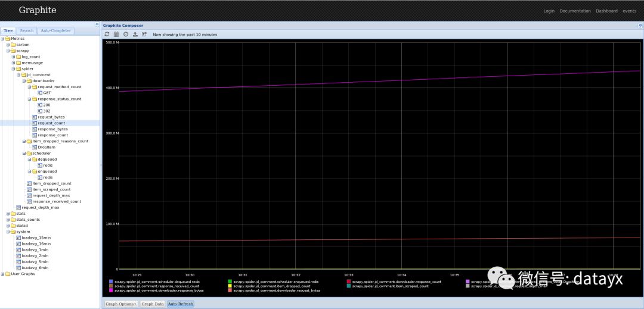The height and width of the screenshot is (309, 644).
Task: Collapse the response_status_count folder
Action: point(29,99)
